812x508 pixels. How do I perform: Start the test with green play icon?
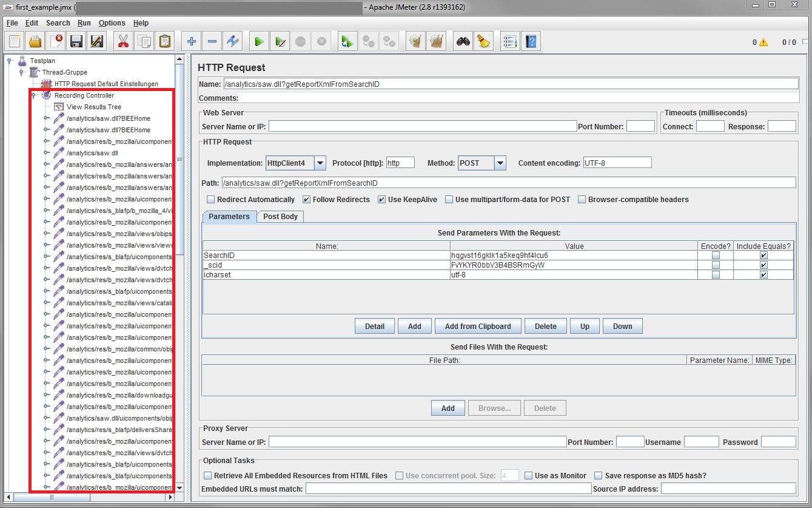(x=259, y=42)
